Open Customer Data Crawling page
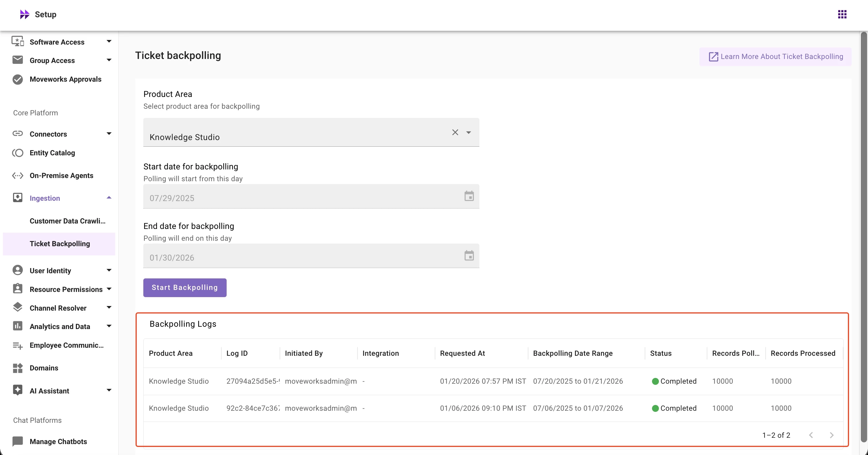The height and width of the screenshot is (455, 868). click(67, 221)
